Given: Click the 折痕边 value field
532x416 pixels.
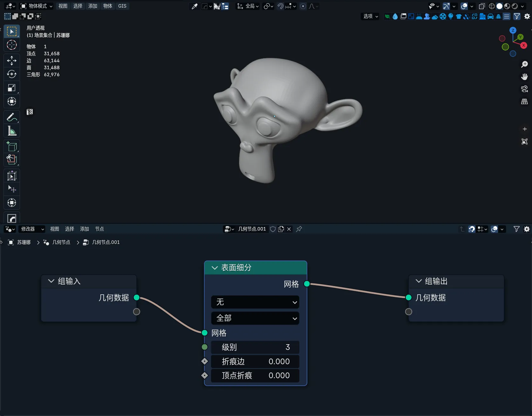Looking at the screenshot, I should point(255,361).
